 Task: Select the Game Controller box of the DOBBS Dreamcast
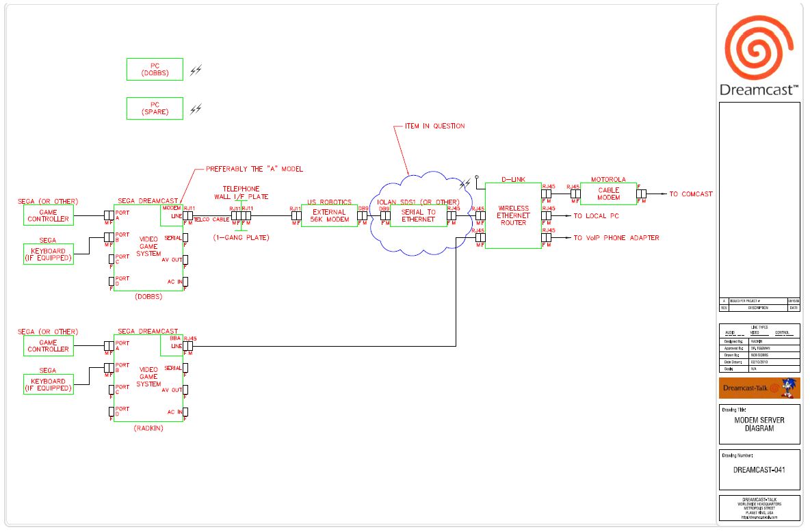coord(49,216)
